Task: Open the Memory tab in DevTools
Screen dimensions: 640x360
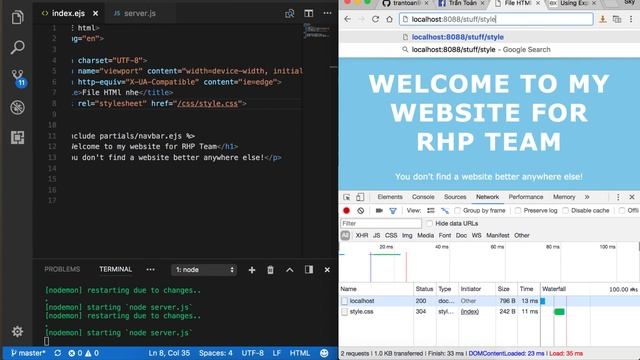Action: click(564, 197)
